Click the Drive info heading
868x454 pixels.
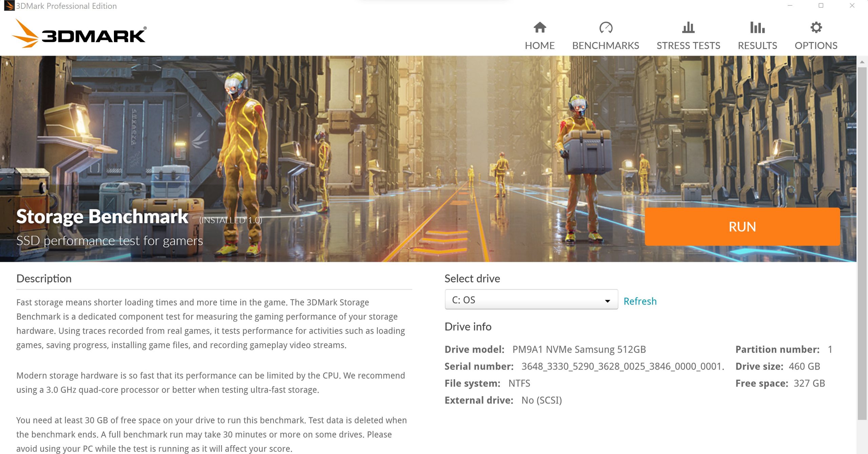pos(468,327)
